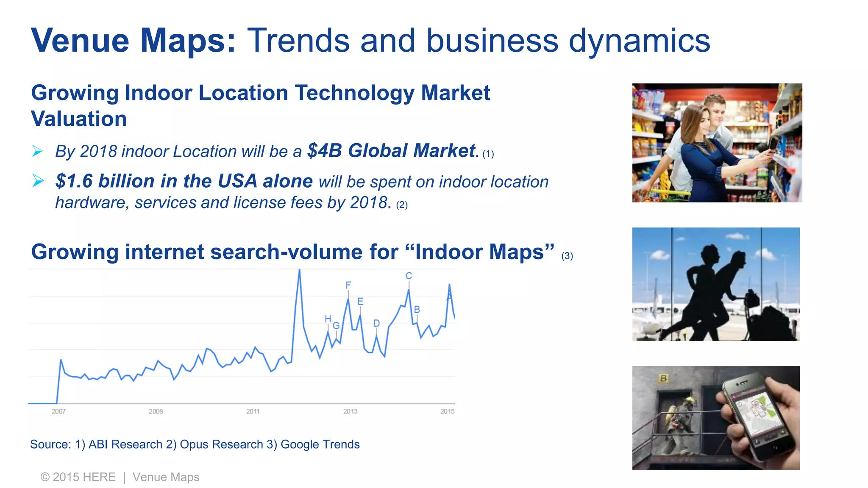Viewport: 868px width, 488px height.
Task: Click "$1.6 billion in the USA alone"
Action: [184, 181]
